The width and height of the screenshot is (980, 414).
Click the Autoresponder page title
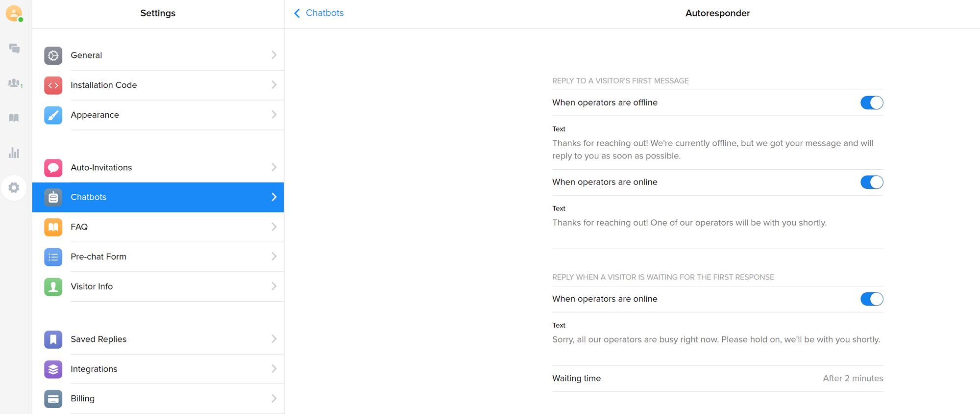[x=717, y=13]
